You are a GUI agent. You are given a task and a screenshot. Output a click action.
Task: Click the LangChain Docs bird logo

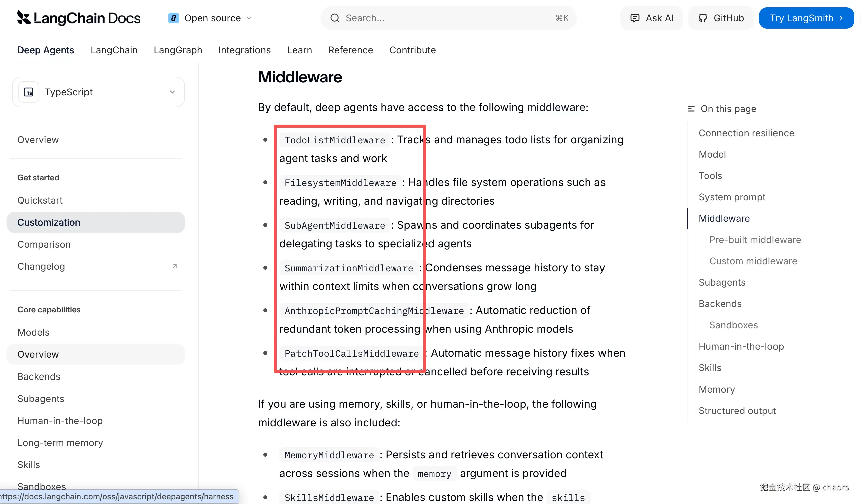[24, 18]
